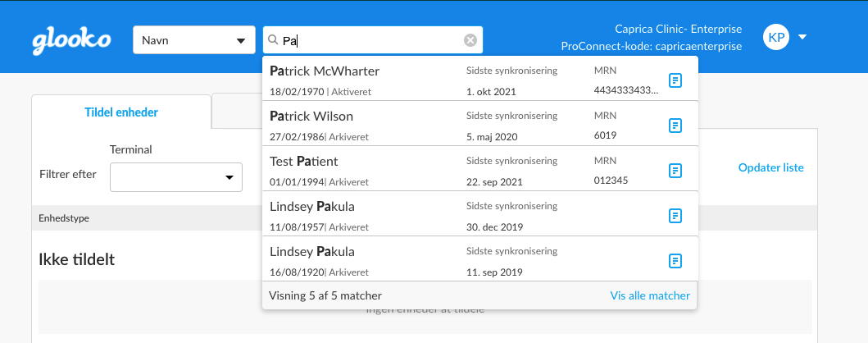Image resolution: width=868 pixels, height=343 pixels.
Task: Expand the account menu arrow beside KP
Action: coord(802,37)
